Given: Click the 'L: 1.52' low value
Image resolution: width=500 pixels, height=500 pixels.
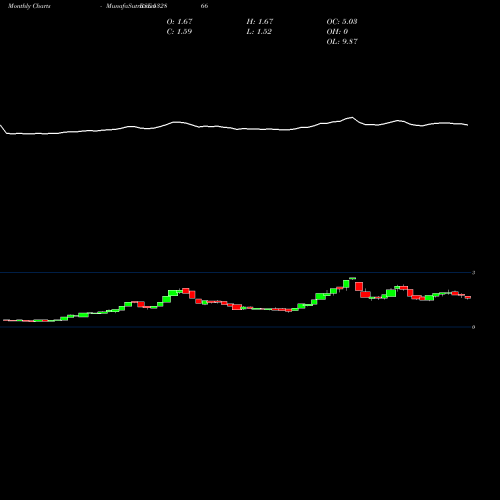Looking at the screenshot, I should tap(259, 31).
